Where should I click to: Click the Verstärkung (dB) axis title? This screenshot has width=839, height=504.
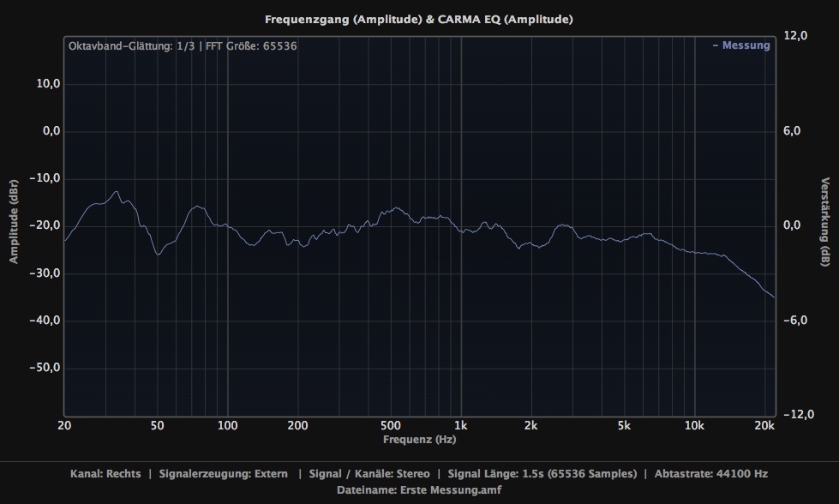(825, 223)
